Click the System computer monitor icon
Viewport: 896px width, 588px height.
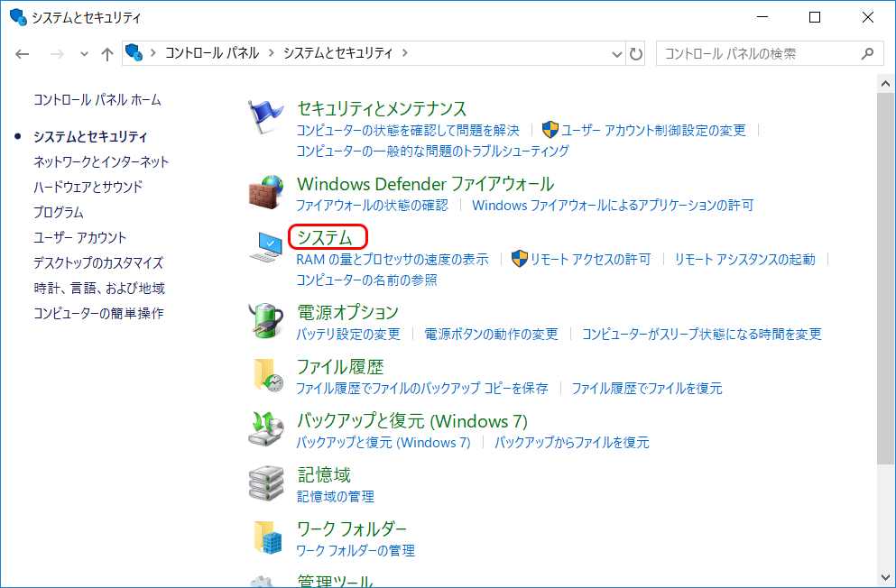pyautogui.click(x=267, y=246)
